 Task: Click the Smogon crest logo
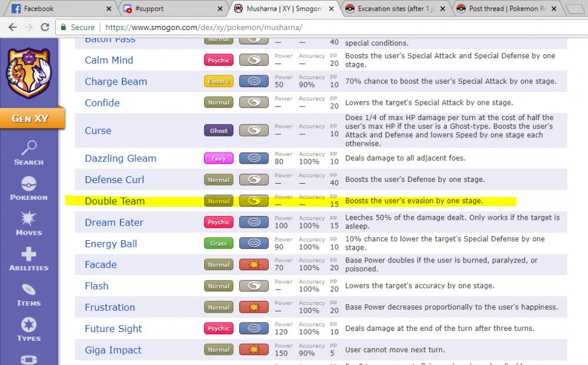28,72
